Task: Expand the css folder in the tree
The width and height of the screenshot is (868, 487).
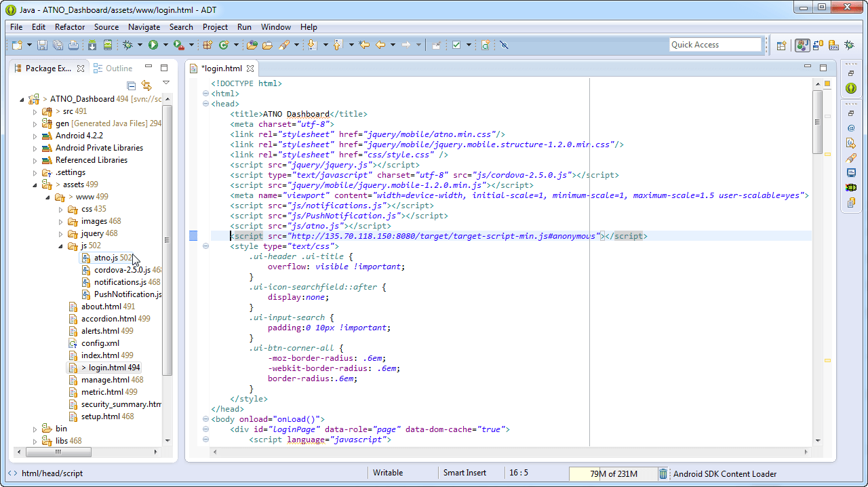Action: click(60, 209)
